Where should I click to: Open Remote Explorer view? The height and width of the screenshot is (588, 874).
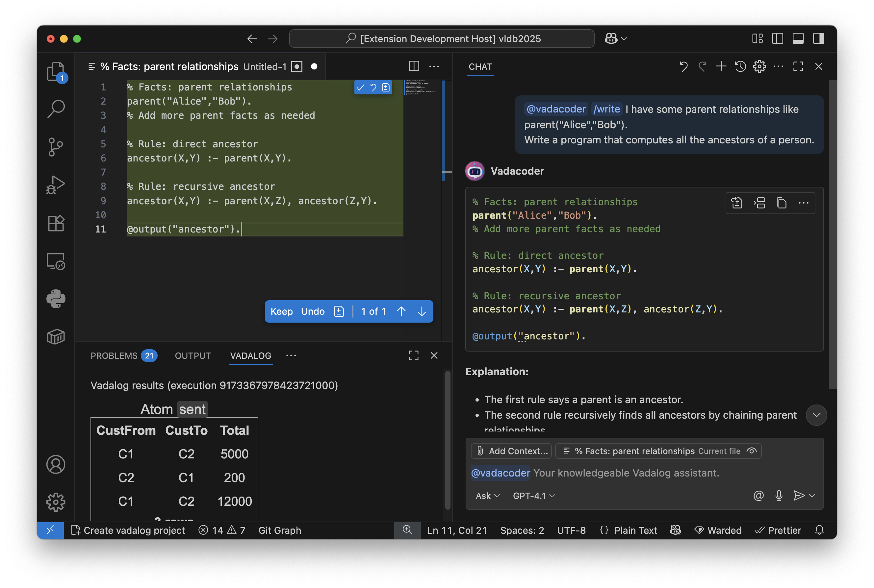56,261
